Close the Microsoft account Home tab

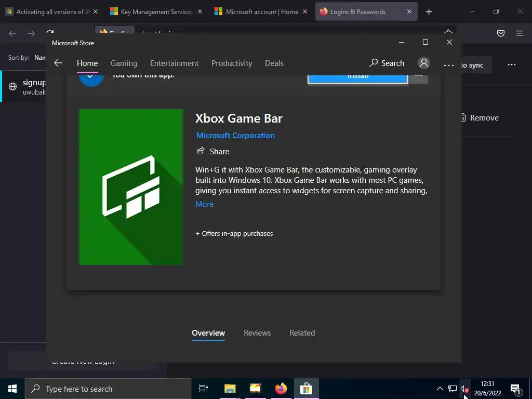(304, 12)
